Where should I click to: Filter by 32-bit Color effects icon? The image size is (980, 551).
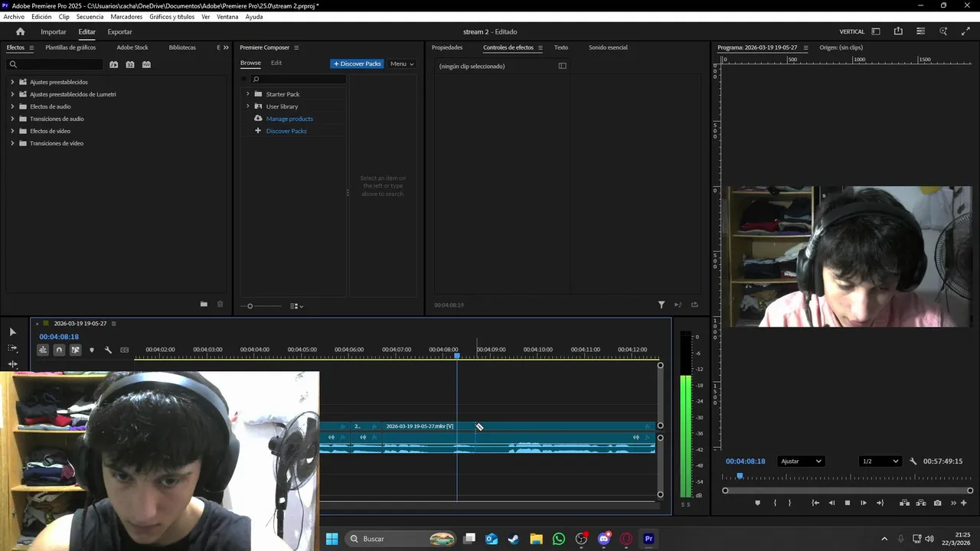click(x=130, y=64)
